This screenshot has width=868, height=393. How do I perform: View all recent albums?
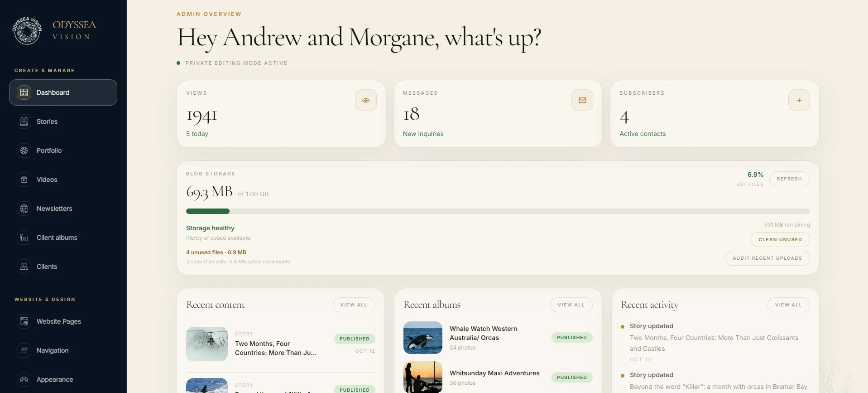[571, 305]
